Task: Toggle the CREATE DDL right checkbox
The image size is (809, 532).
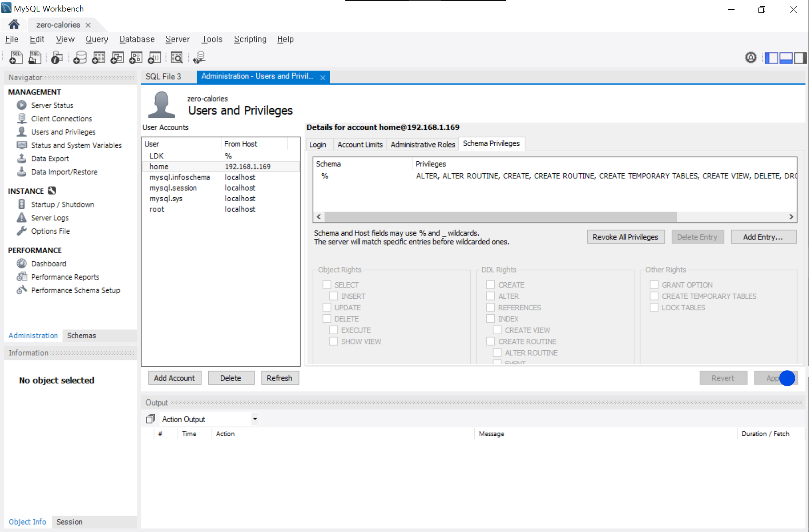Action: click(491, 285)
